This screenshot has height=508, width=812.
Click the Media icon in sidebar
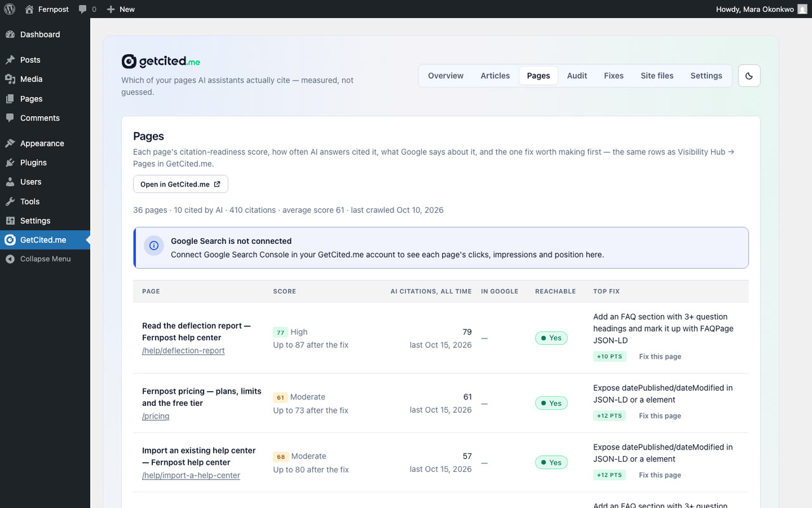point(10,79)
